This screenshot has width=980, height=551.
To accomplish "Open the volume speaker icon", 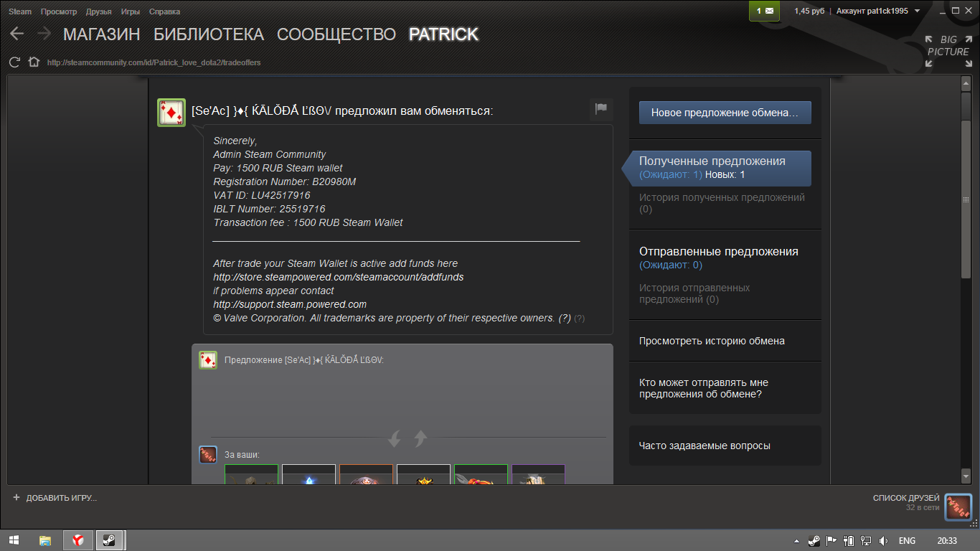I will tap(883, 540).
